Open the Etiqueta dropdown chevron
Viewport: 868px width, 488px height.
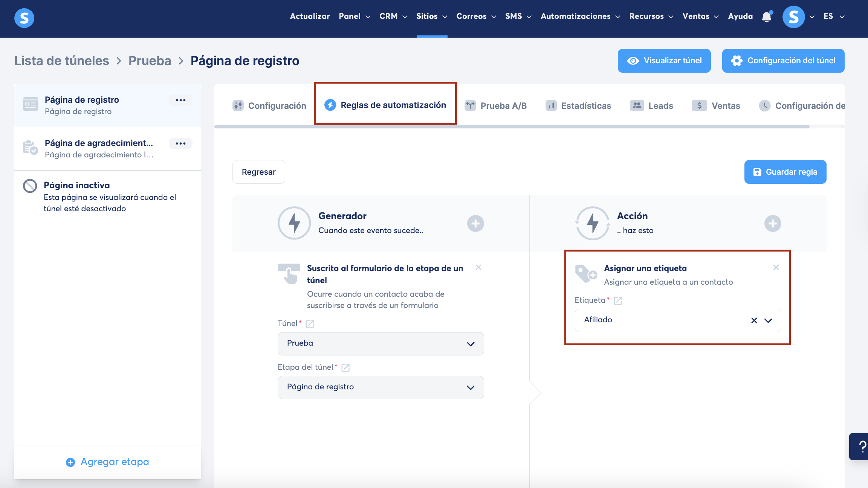[768, 320]
